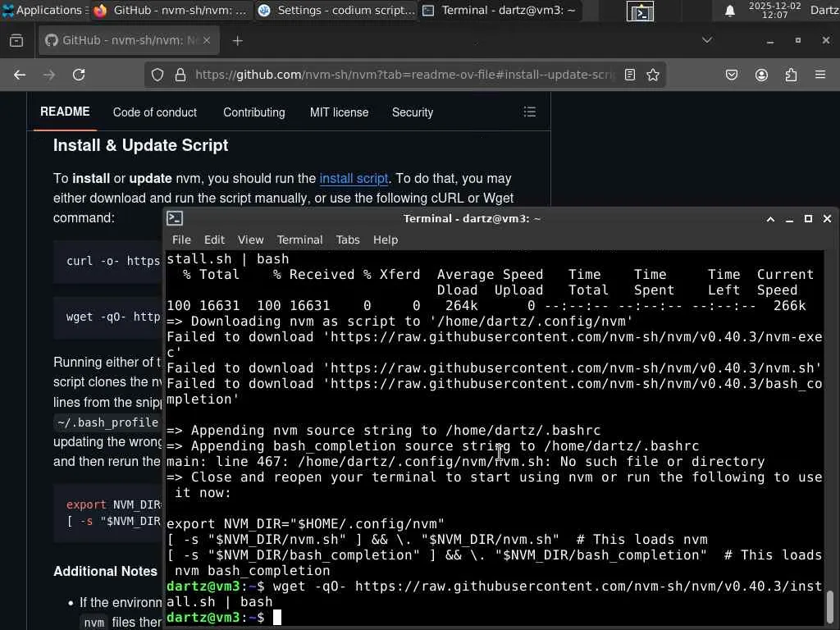Image resolution: width=840 pixels, height=630 pixels.
Task: Open the terminal View menu
Action: (251, 240)
